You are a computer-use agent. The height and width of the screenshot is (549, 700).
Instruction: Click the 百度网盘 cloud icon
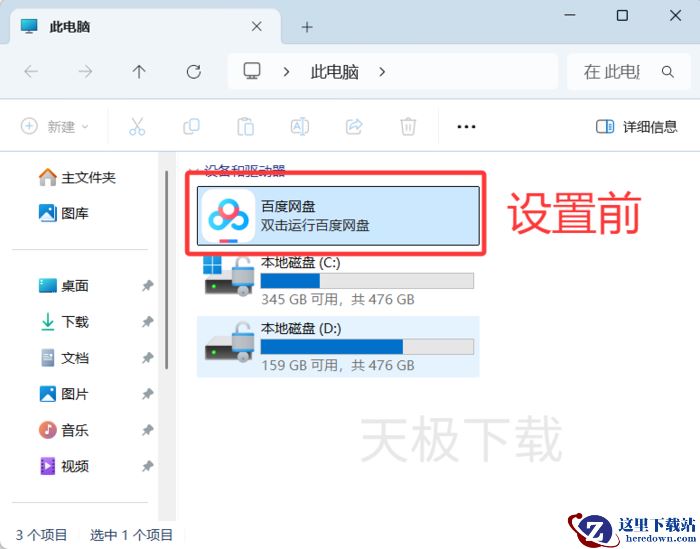[228, 216]
